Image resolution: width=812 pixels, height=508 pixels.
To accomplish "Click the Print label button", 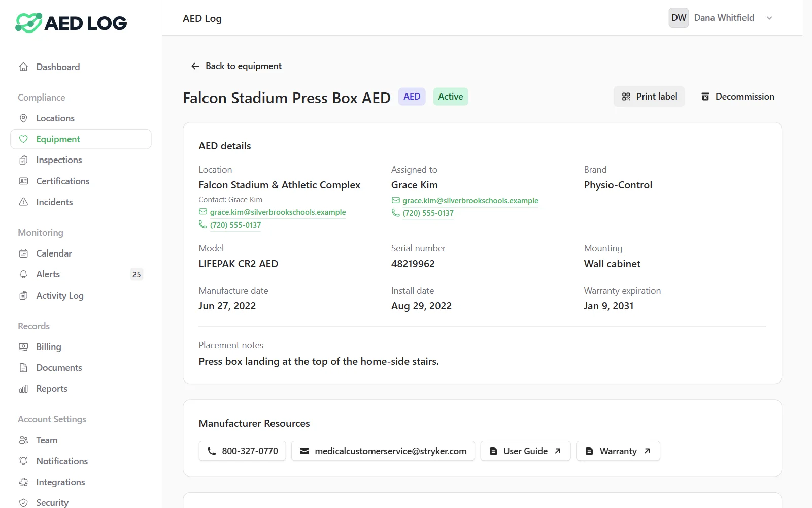I will [x=650, y=97].
